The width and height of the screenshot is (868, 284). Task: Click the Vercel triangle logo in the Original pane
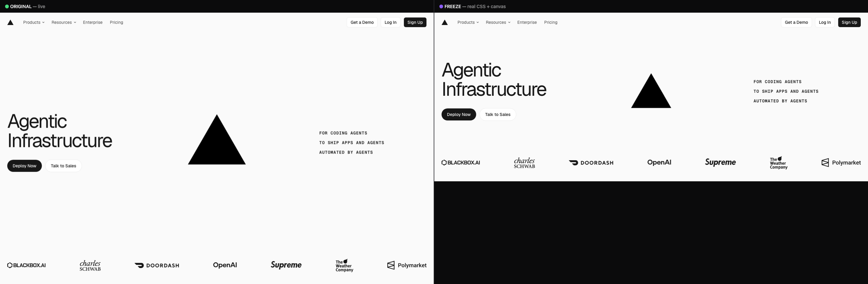pyautogui.click(x=11, y=22)
